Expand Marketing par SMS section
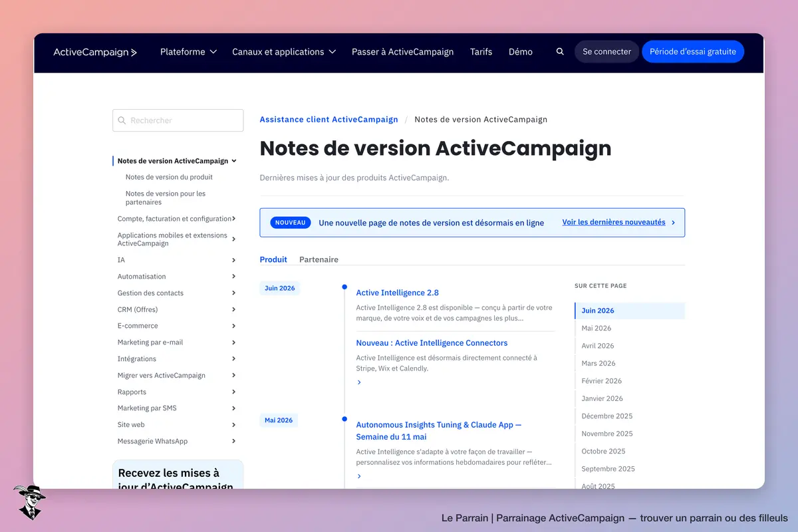The image size is (798, 532). (x=234, y=408)
